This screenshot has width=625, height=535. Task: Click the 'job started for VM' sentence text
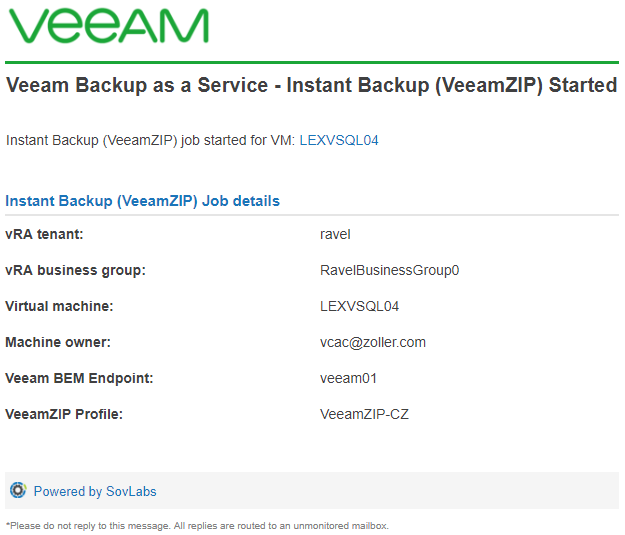(x=150, y=140)
